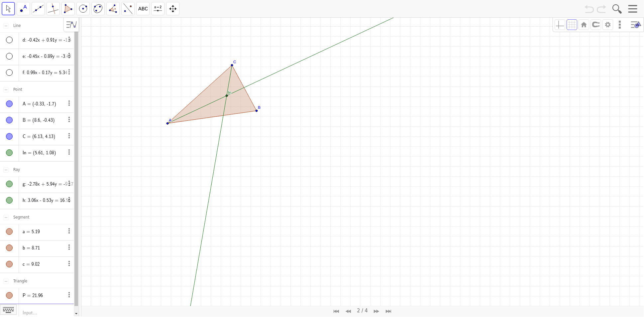Select the Slider a=2 tool
This screenshot has height=317, width=644.
(158, 9)
